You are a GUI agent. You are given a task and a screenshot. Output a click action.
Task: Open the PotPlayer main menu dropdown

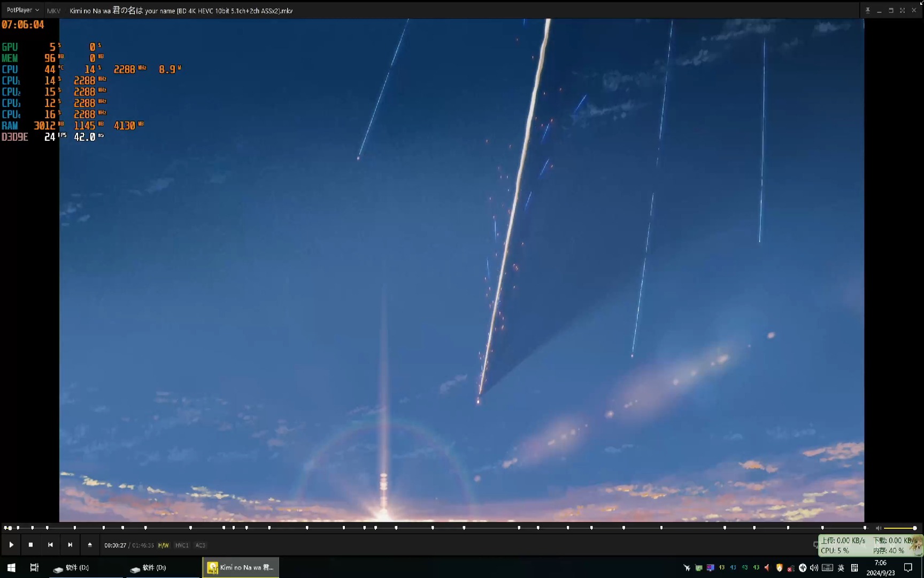tap(22, 10)
